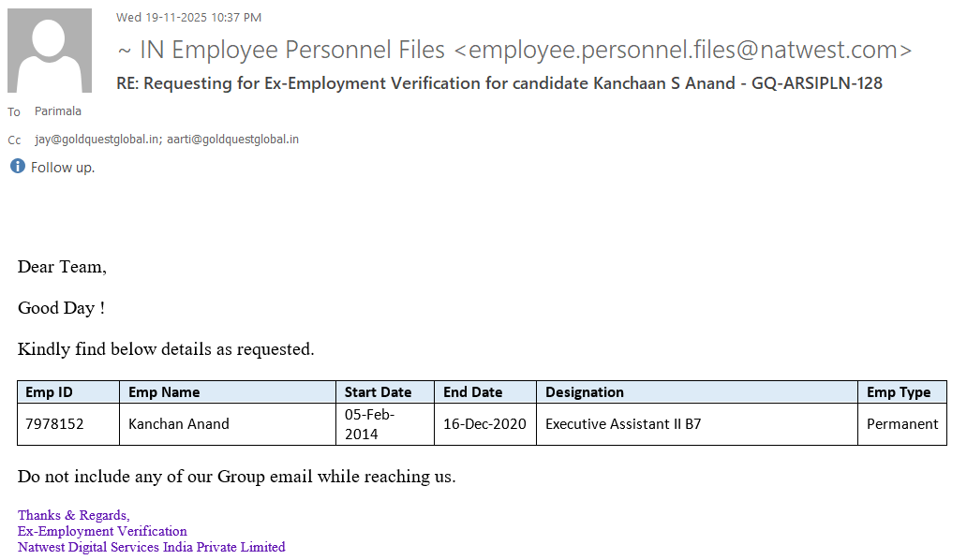The image size is (967, 560).
Task: Click the sender profile avatar picture
Action: [x=50, y=51]
